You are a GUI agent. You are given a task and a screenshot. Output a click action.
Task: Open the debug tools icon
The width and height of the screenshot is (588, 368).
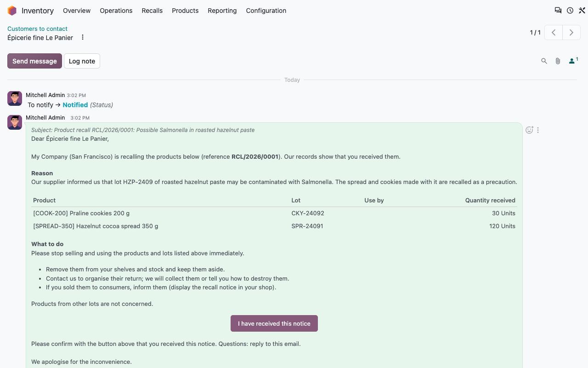[582, 11]
